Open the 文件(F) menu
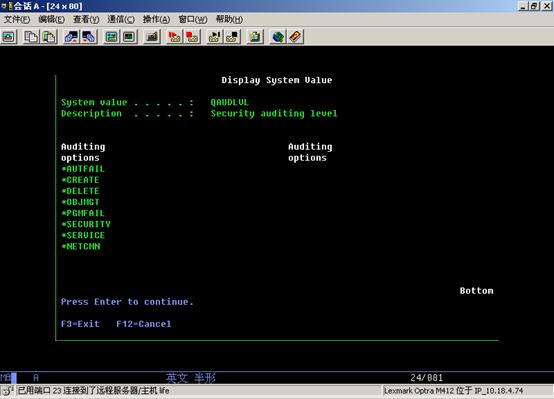 coord(17,19)
